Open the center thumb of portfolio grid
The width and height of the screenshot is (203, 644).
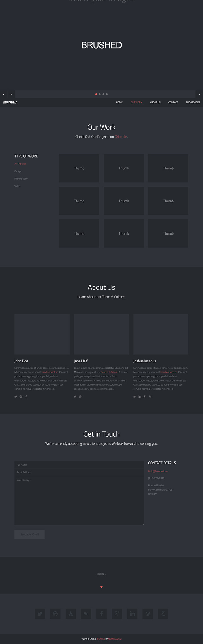[x=124, y=201]
